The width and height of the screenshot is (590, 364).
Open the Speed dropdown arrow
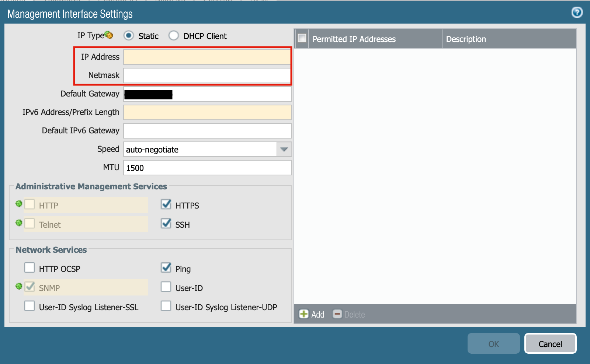tap(284, 149)
